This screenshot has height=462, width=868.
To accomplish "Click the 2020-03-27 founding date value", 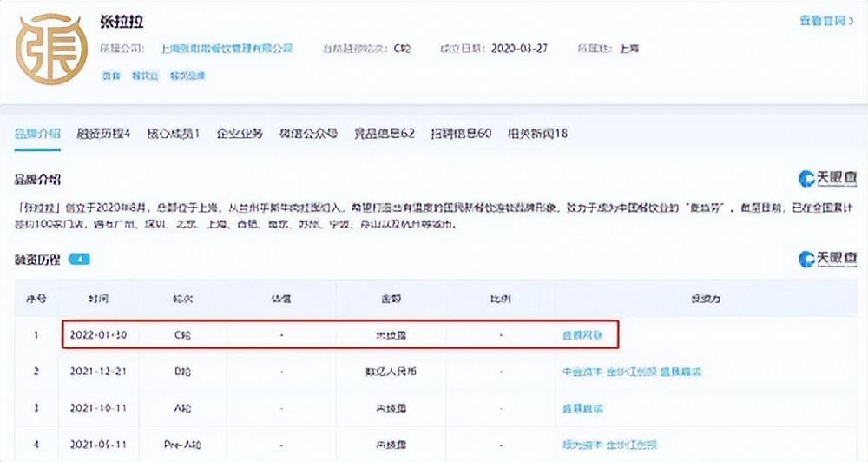I will 519,49.
